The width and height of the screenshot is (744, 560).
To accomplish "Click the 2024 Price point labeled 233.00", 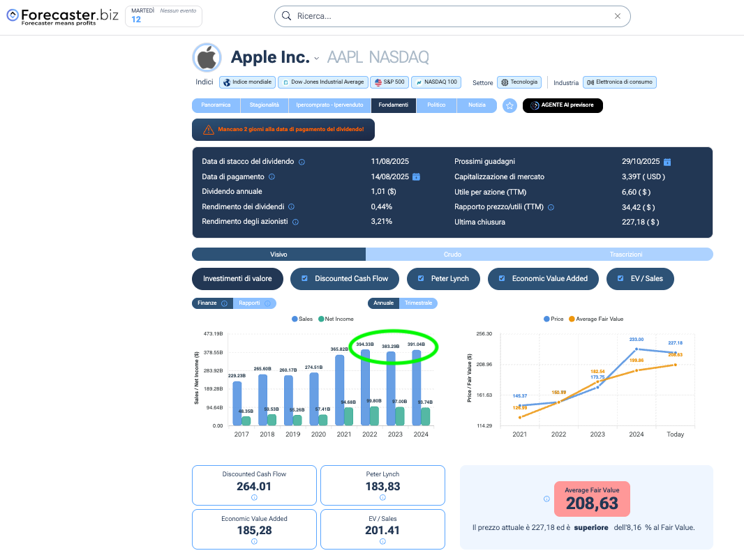I will [x=637, y=349].
